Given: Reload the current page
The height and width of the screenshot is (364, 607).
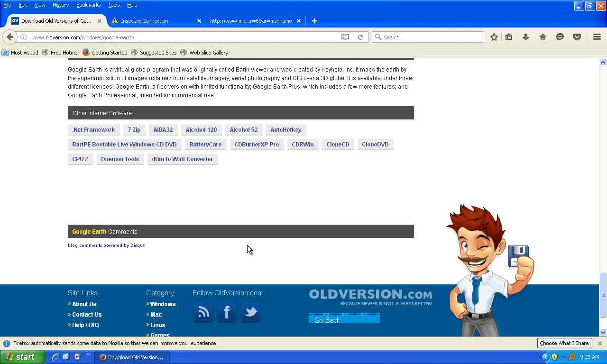Looking at the screenshot, I should point(360,37).
